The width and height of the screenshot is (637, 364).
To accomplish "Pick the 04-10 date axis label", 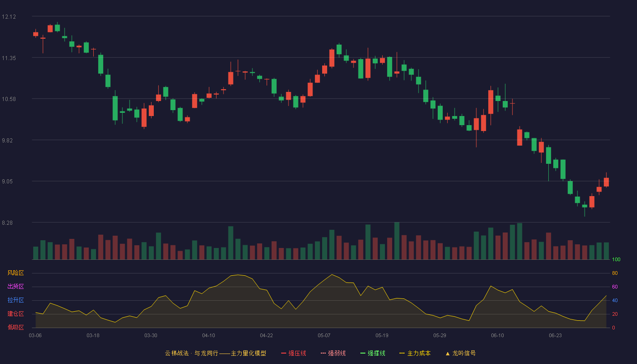I will click(x=208, y=335).
